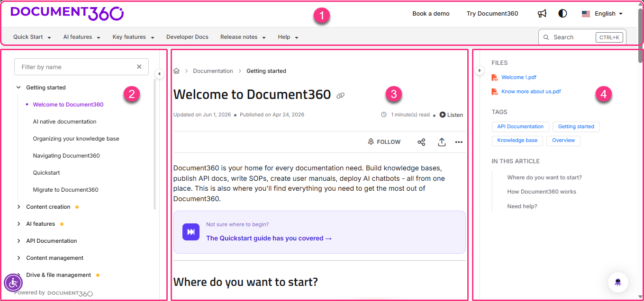Click the fast-forward icon in callout

191,232
